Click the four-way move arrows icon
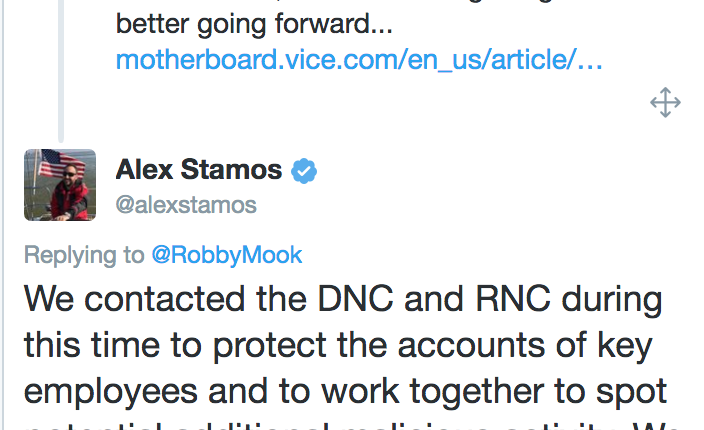 (665, 103)
